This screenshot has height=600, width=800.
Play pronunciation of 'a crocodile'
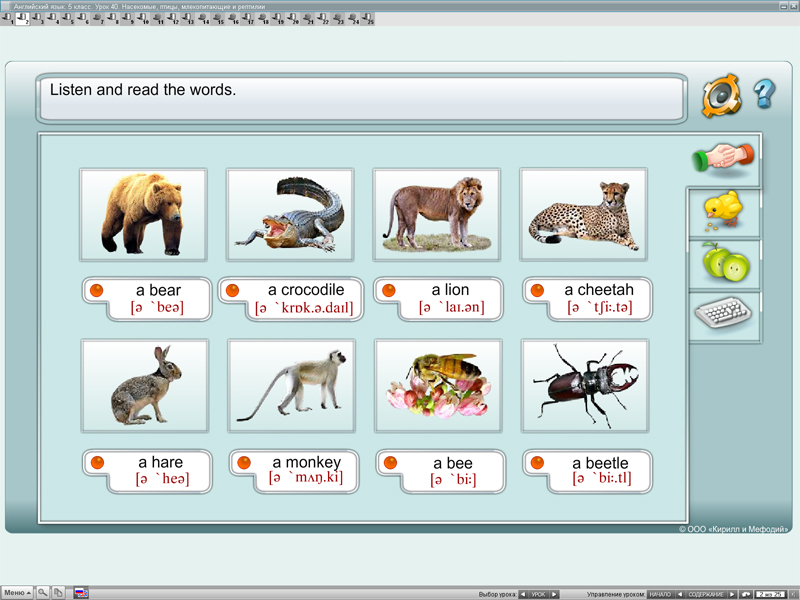(x=233, y=290)
